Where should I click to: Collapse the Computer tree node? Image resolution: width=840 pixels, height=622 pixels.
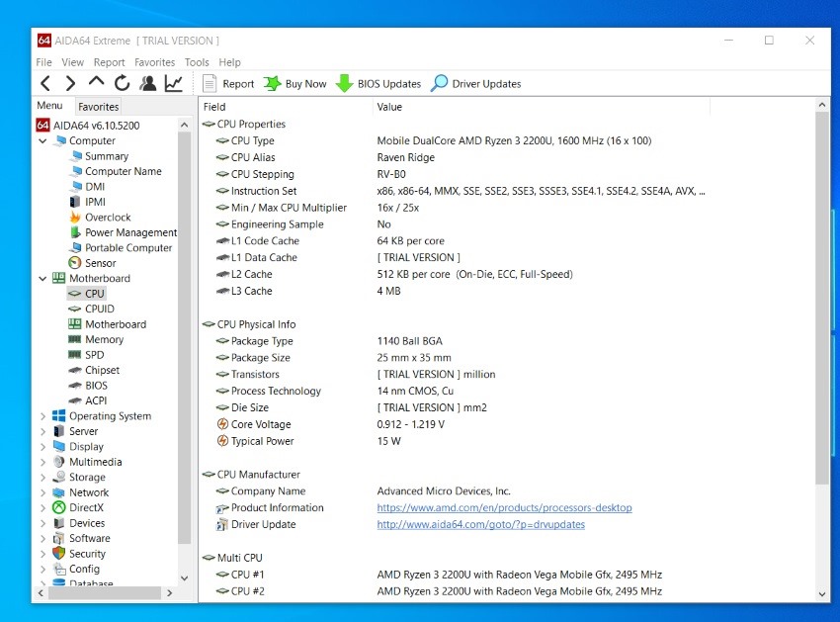click(x=42, y=141)
